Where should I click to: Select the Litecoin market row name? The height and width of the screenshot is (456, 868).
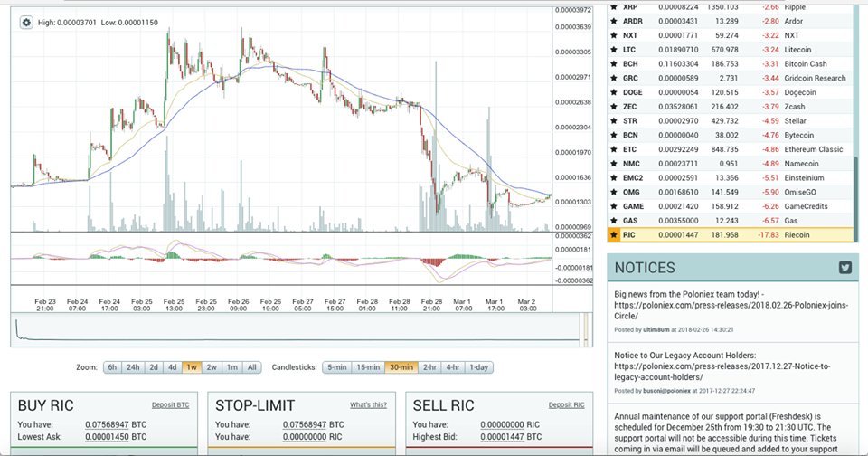click(x=797, y=50)
